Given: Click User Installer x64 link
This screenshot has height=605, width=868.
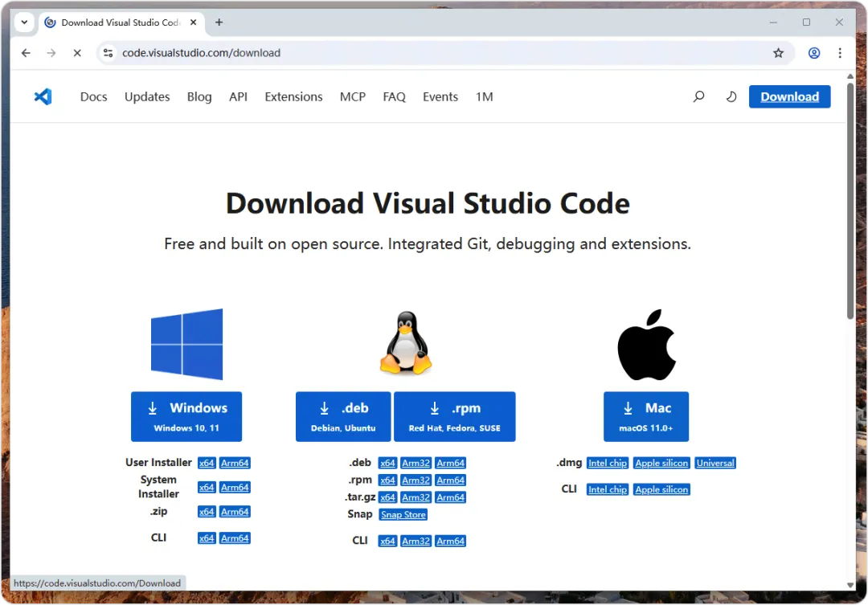Looking at the screenshot, I should [207, 464].
